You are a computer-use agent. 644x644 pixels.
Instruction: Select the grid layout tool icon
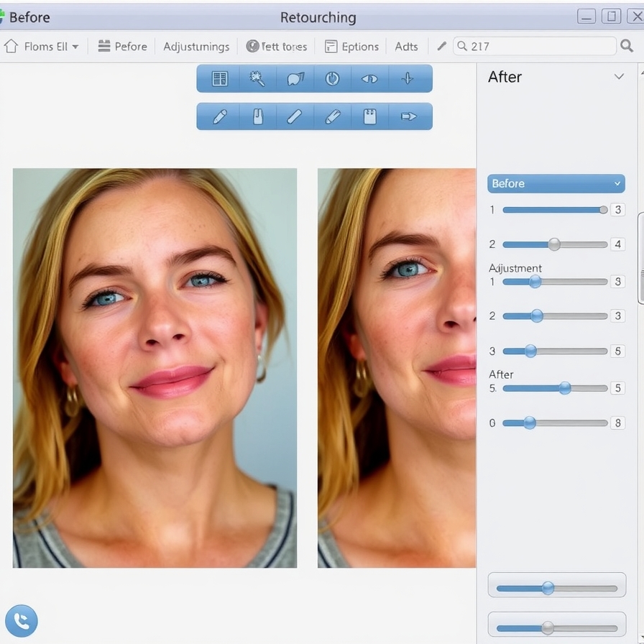(x=219, y=78)
